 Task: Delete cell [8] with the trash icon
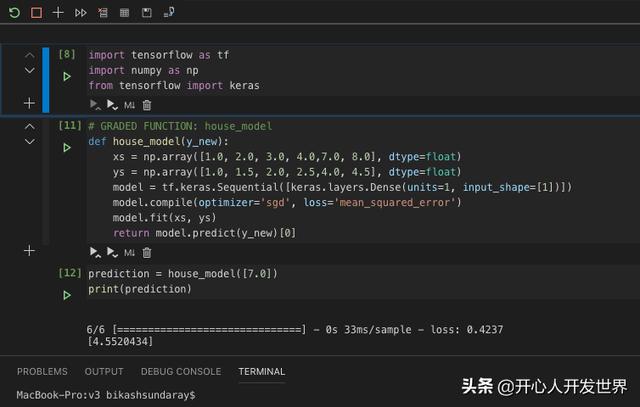tap(147, 105)
